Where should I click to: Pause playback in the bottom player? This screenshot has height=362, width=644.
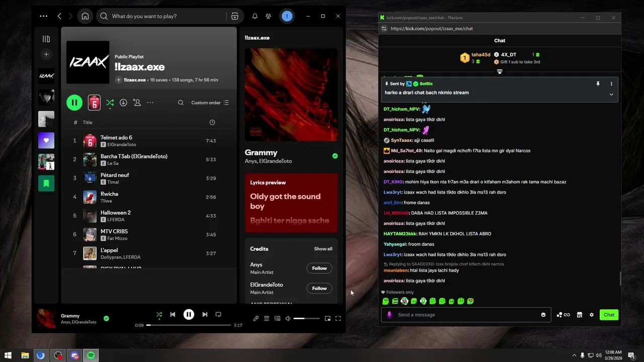click(189, 314)
